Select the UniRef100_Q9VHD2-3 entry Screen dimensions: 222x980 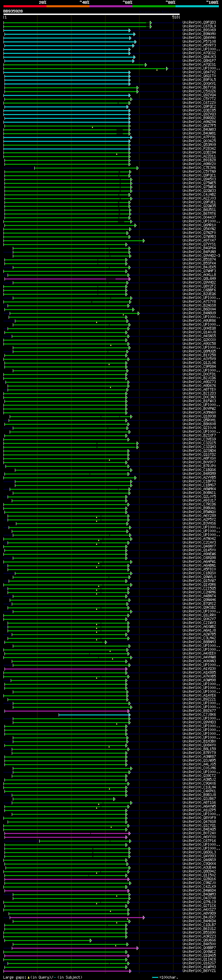[201, 256]
